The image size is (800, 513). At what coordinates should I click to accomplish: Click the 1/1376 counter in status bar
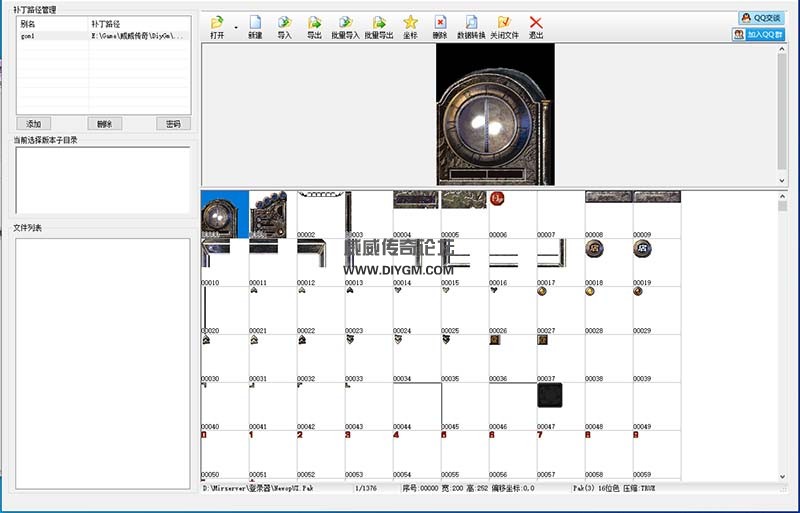[x=365, y=488]
